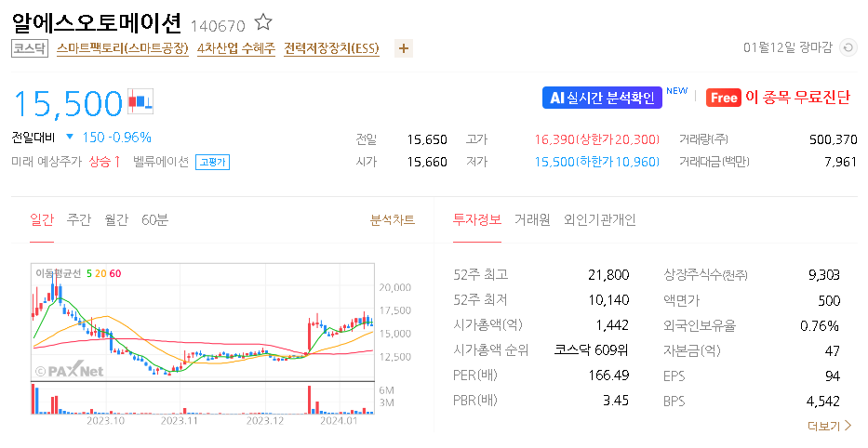Open 4차산업 수혜주 theme link
This screenshot has width=868, height=448.
pyautogui.click(x=236, y=48)
